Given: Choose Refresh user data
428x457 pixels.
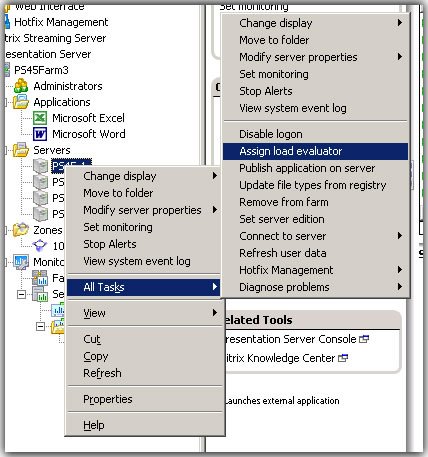Looking at the screenshot, I should 315,253.
